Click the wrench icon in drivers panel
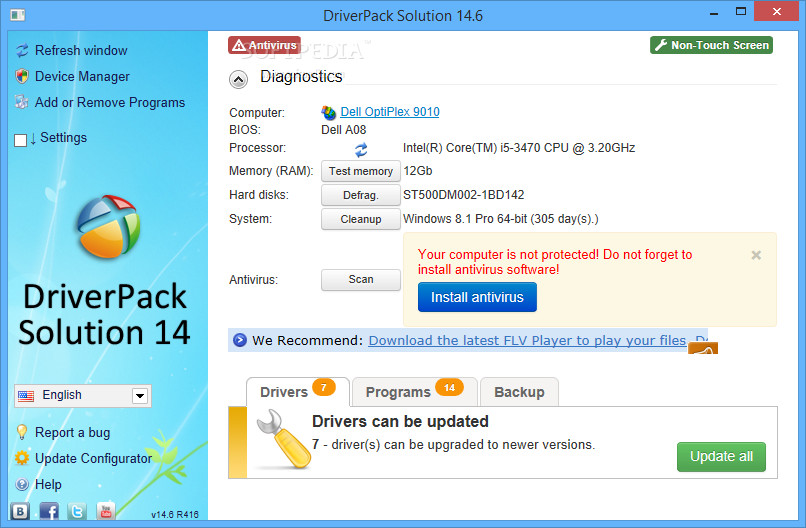The height and width of the screenshot is (528, 806). 284,440
